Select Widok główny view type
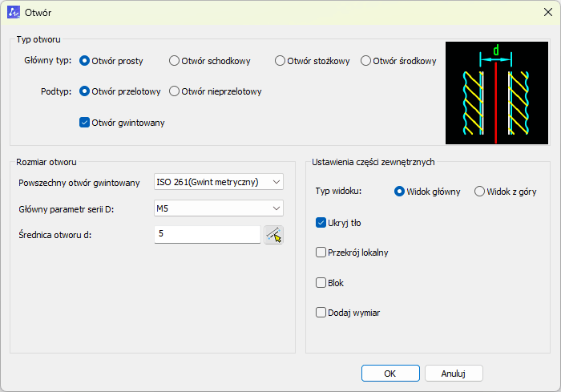The image size is (561, 392). coord(399,192)
